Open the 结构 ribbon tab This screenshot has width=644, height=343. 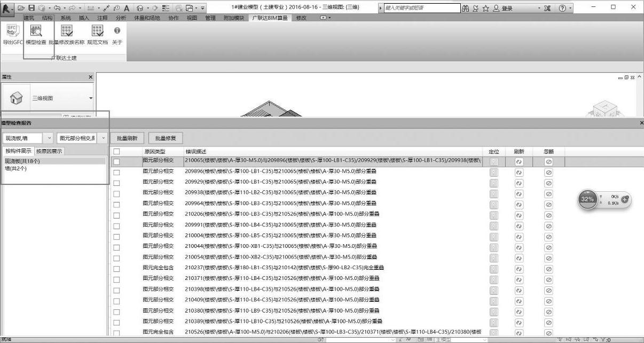(x=48, y=18)
